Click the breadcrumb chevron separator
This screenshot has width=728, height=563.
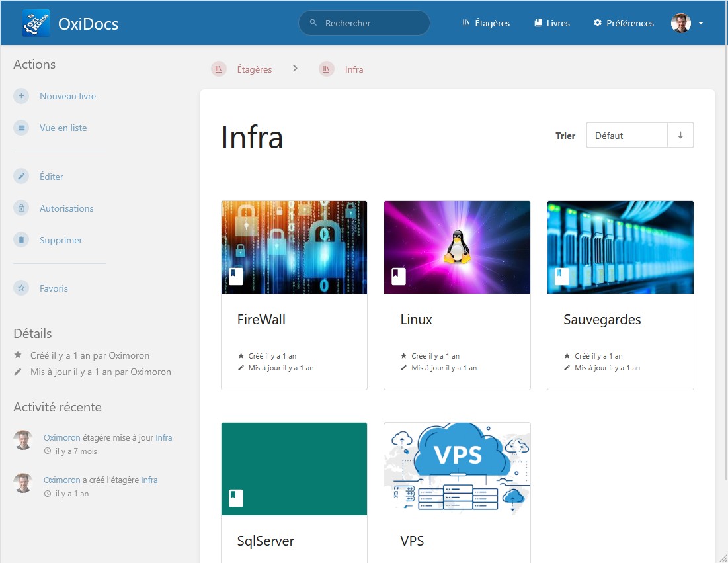[x=295, y=69]
